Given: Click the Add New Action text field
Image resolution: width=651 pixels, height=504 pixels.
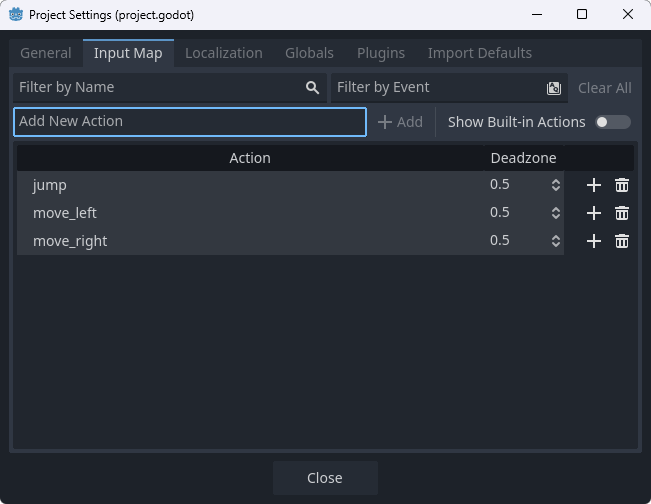Looking at the screenshot, I should [x=190, y=122].
